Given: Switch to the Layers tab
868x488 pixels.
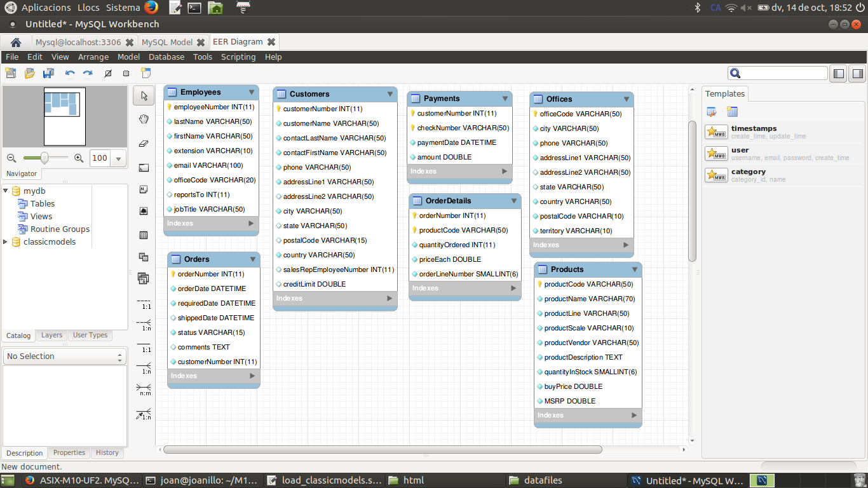Looking at the screenshot, I should [x=51, y=335].
